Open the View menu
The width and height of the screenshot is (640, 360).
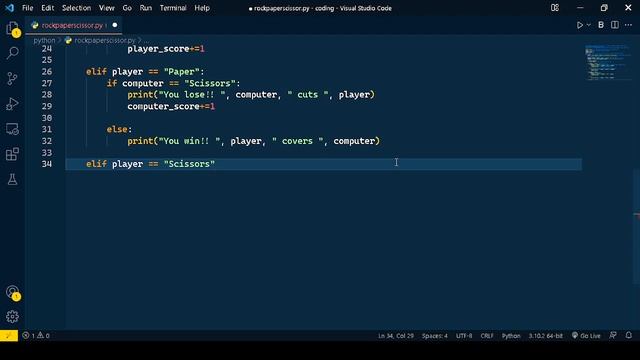coord(107,8)
